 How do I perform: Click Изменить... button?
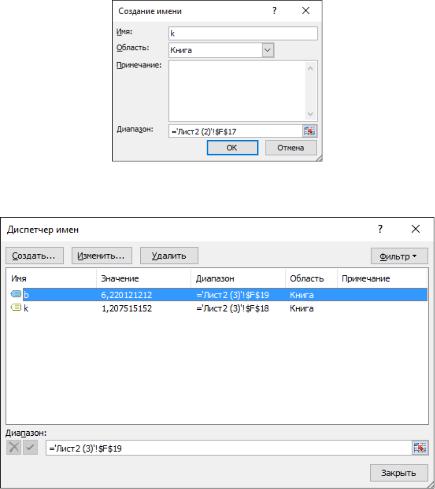102,256
